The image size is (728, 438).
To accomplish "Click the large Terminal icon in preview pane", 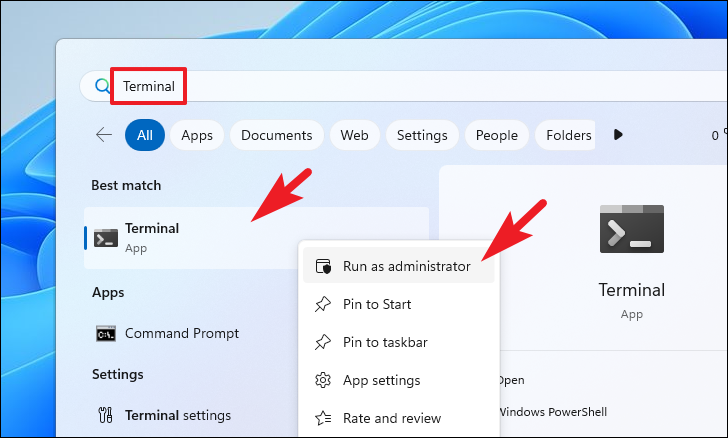I will pyautogui.click(x=631, y=229).
